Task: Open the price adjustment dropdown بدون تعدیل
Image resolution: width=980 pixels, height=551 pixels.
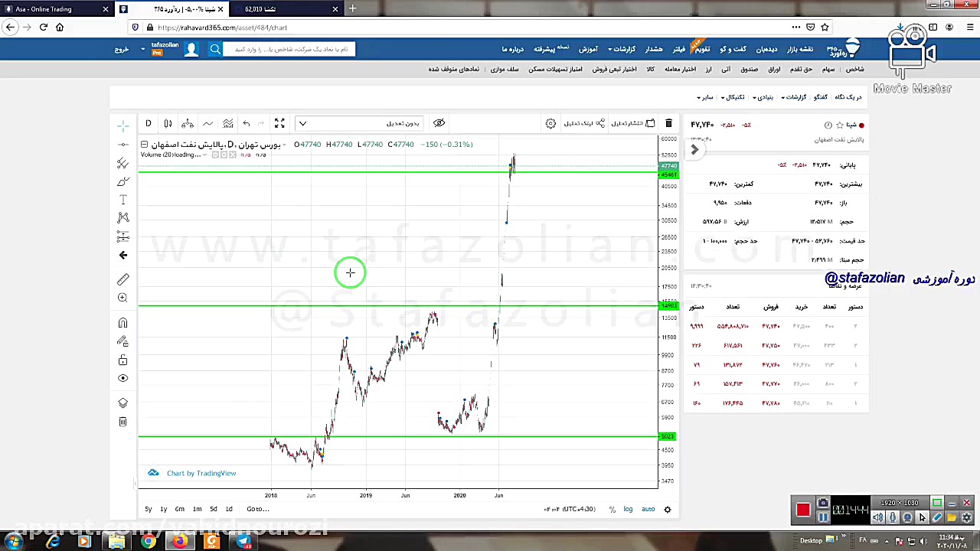Action: (360, 123)
